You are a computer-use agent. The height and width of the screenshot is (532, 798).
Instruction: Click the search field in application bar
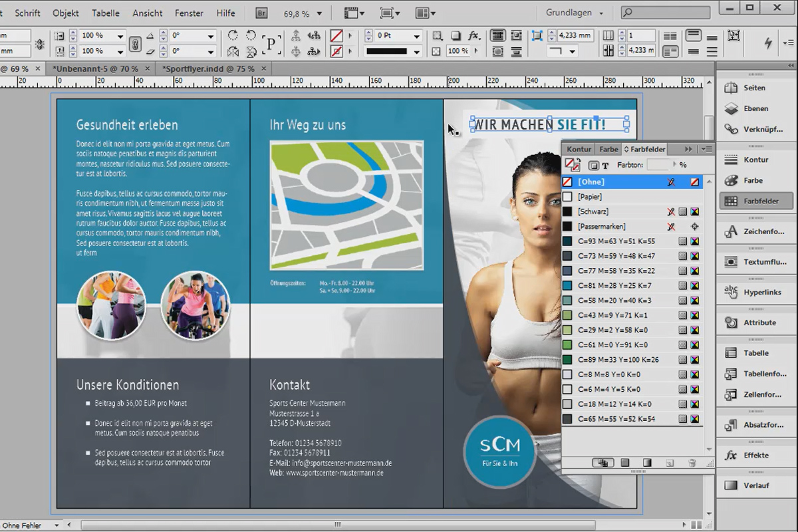pos(666,13)
